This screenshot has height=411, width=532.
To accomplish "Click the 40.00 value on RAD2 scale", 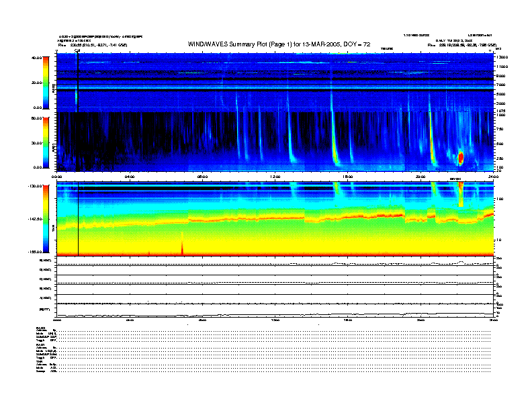I will (37, 58).
